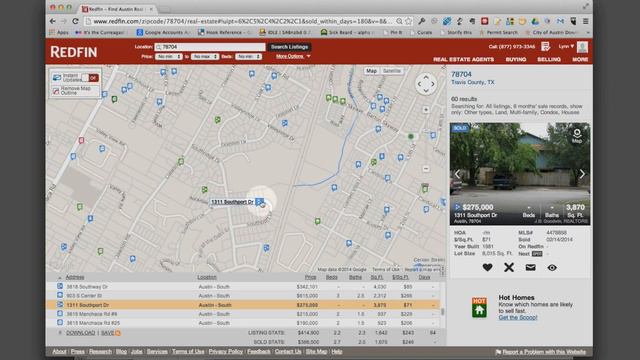
Task: Click the Download link
Action: [x=80, y=333]
